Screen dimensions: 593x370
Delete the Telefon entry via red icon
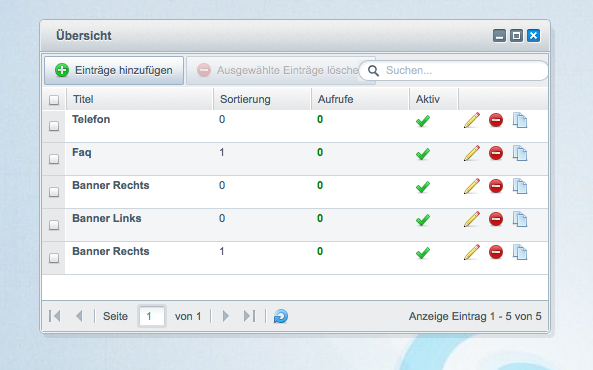pos(496,120)
